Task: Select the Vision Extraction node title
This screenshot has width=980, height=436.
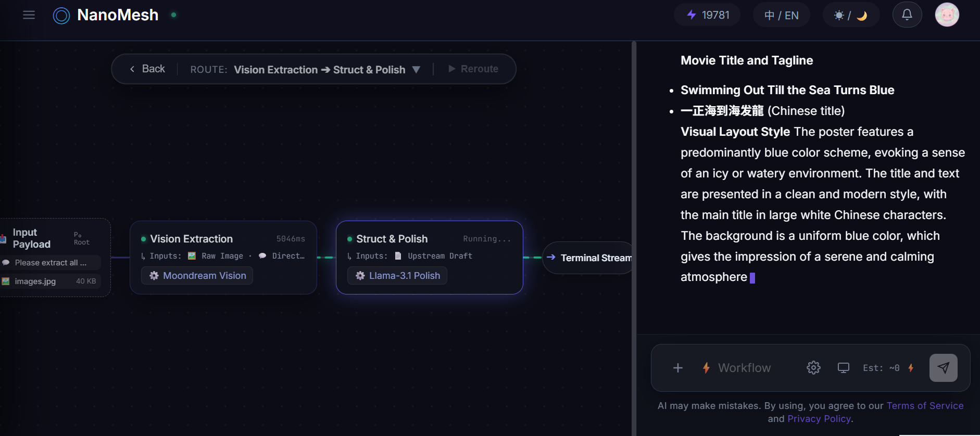Action: (x=192, y=239)
